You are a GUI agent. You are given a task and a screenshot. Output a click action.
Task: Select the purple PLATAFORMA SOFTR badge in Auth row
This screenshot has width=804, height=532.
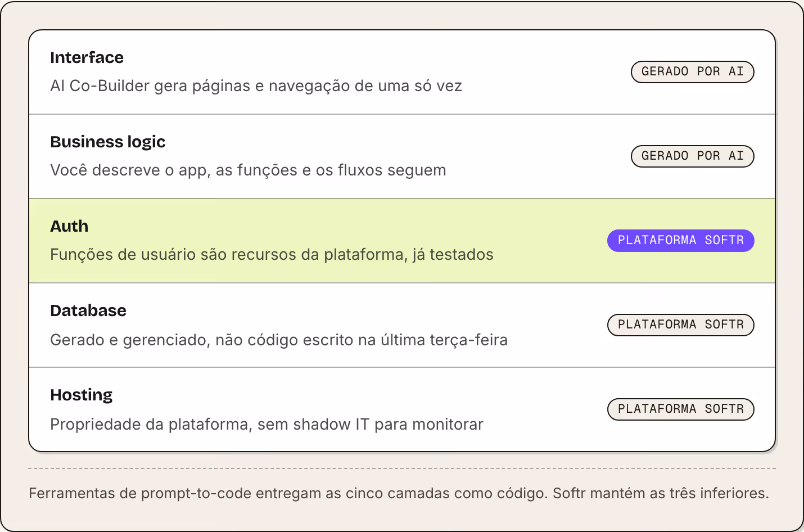[x=681, y=241]
